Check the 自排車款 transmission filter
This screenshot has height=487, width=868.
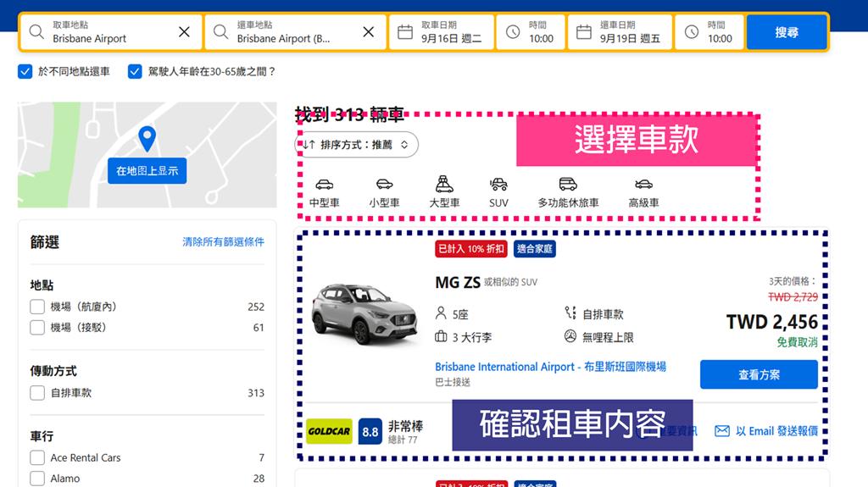(37, 393)
